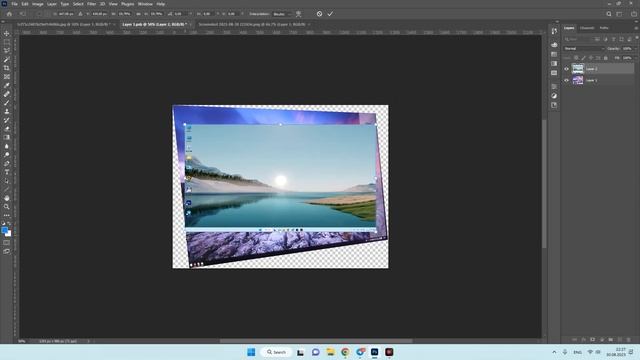Viewport: 640px width, 360px height.
Task: Select the Blur tool
Action: point(7,146)
